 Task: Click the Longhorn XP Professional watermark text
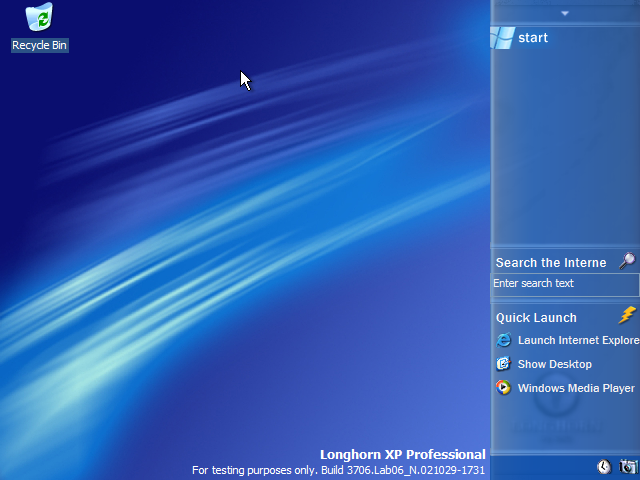click(x=402, y=454)
